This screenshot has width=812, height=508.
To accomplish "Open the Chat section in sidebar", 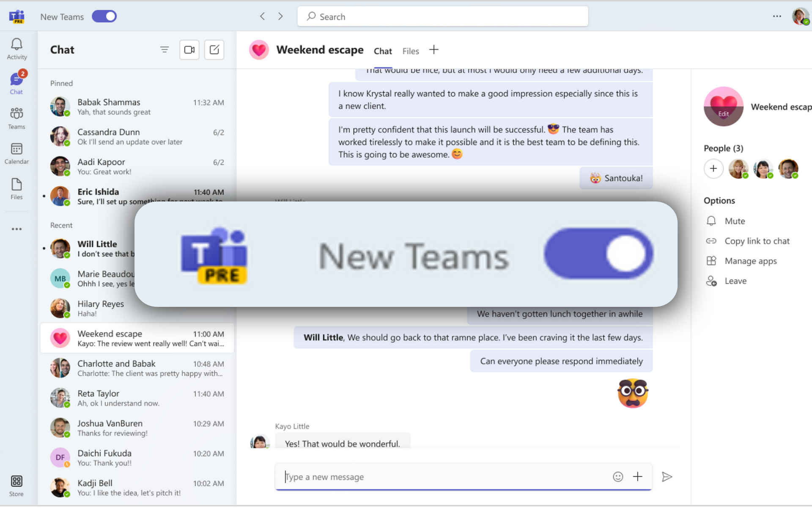I will point(16,83).
